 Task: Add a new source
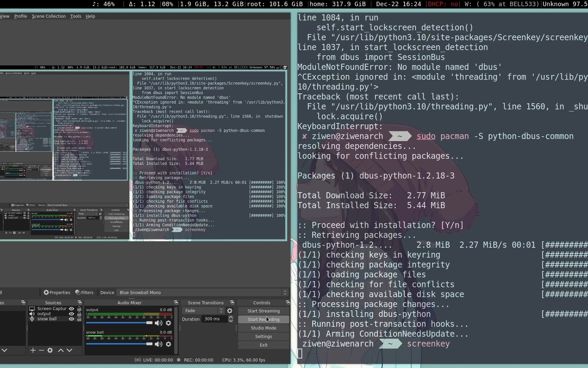point(33,350)
